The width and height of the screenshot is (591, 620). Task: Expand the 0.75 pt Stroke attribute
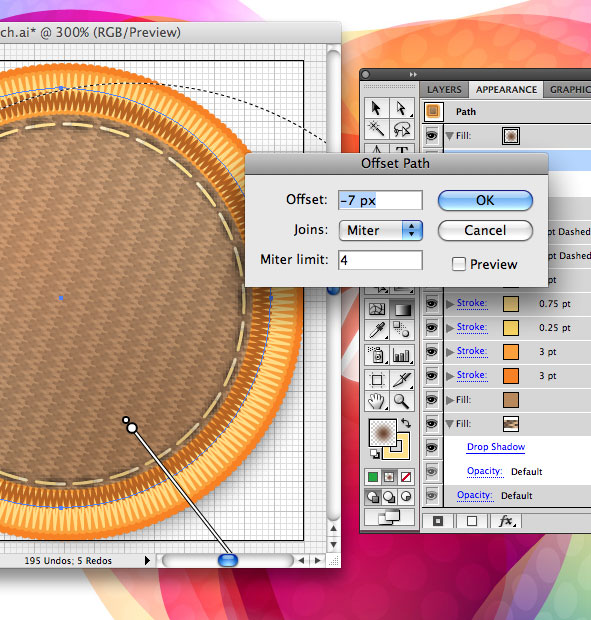coord(449,304)
